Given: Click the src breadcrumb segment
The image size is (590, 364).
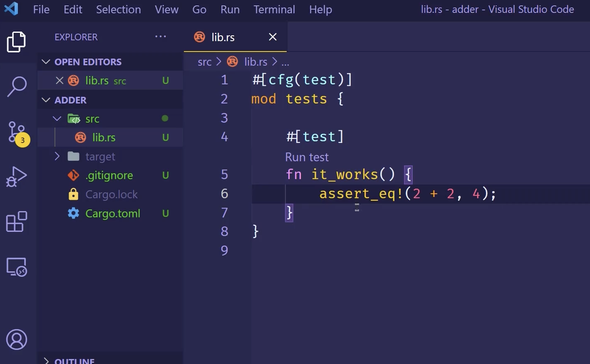Looking at the screenshot, I should point(204,62).
